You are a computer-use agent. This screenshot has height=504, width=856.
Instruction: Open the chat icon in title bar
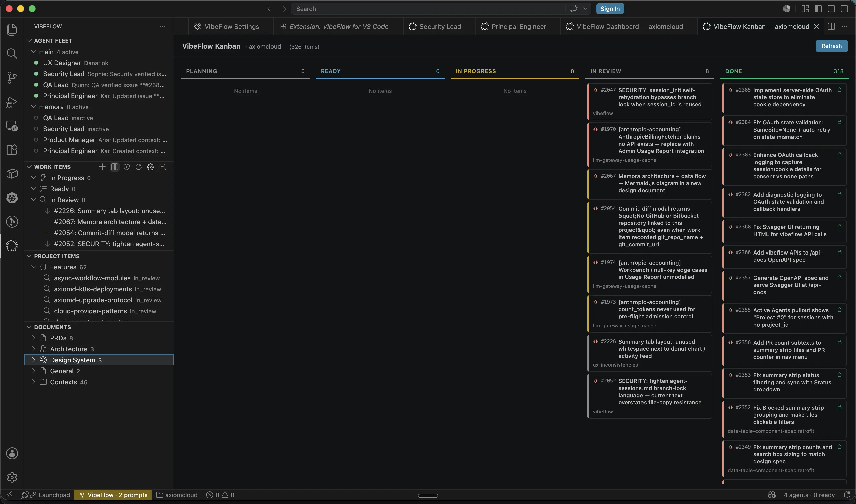click(573, 9)
